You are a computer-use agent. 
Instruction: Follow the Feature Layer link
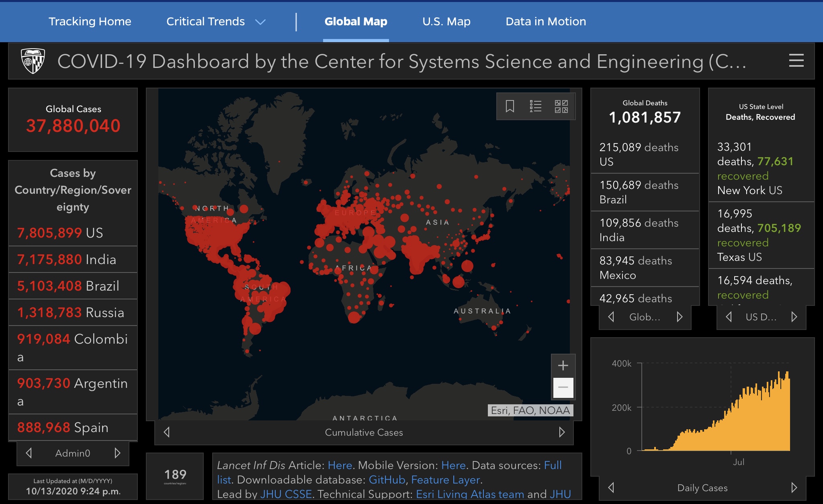click(x=445, y=479)
